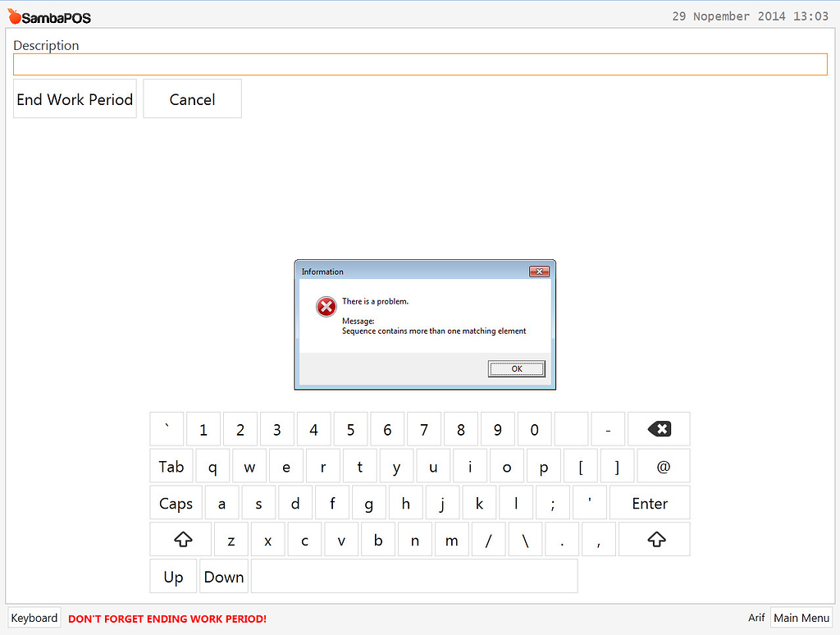Click the Arif user label in the status bar
Image resolution: width=840 pixels, height=635 pixels.
756,617
